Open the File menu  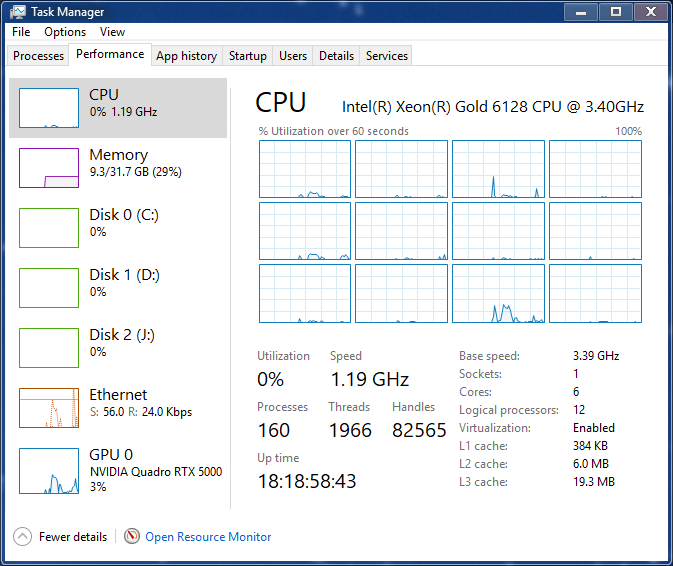coord(21,32)
